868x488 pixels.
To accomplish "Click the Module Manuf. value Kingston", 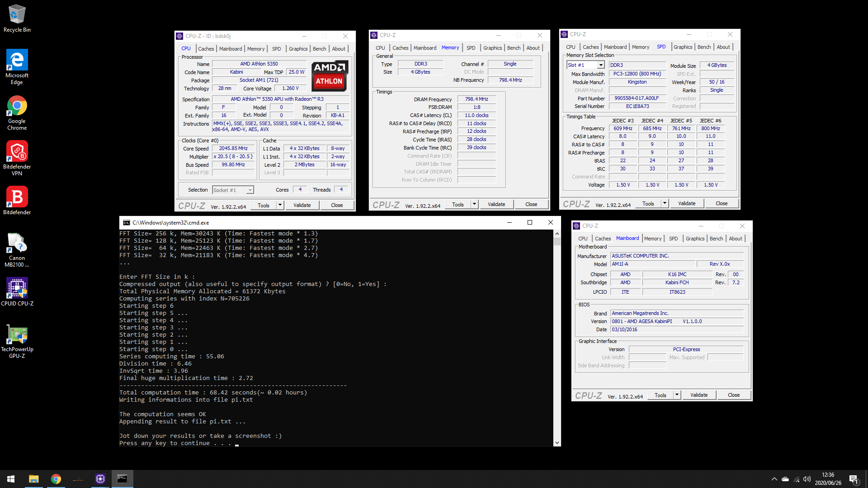I will 637,82.
